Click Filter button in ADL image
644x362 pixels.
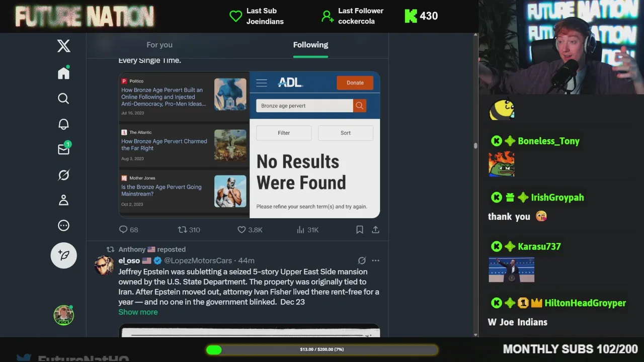(x=284, y=133)
